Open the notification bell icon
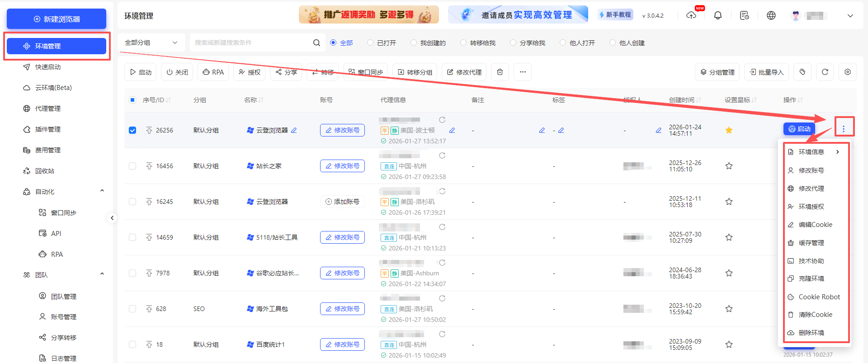The width and height of the screenshot is (868, 363). [x=717, y=15]
